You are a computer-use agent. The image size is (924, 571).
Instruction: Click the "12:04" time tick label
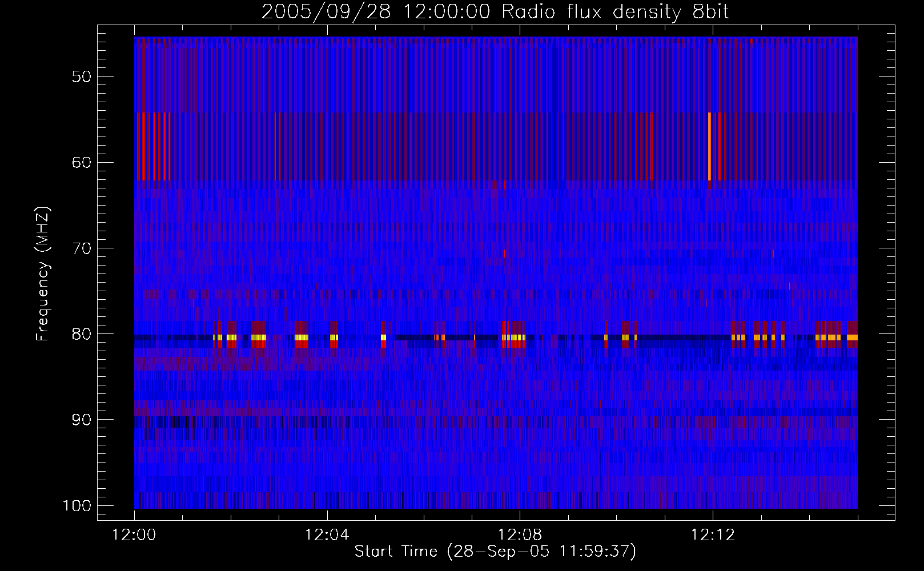click(x=327, y=535)
